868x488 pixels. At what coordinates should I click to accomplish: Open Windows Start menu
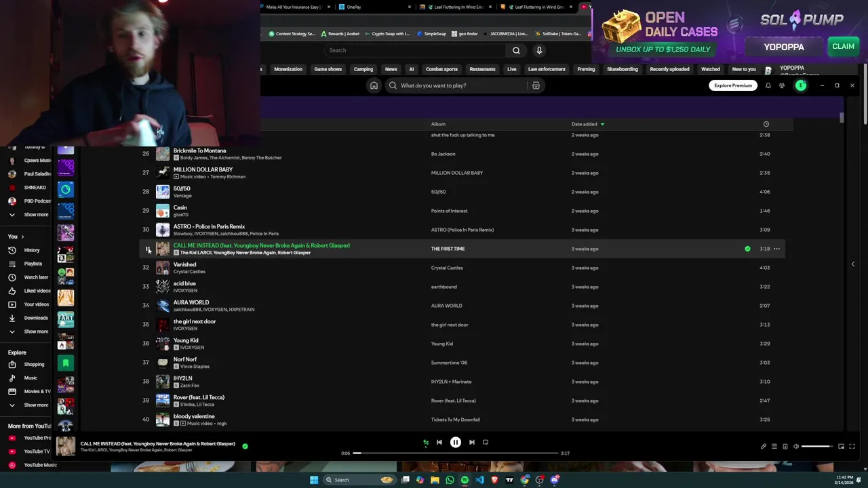click(x=314, y=480)
